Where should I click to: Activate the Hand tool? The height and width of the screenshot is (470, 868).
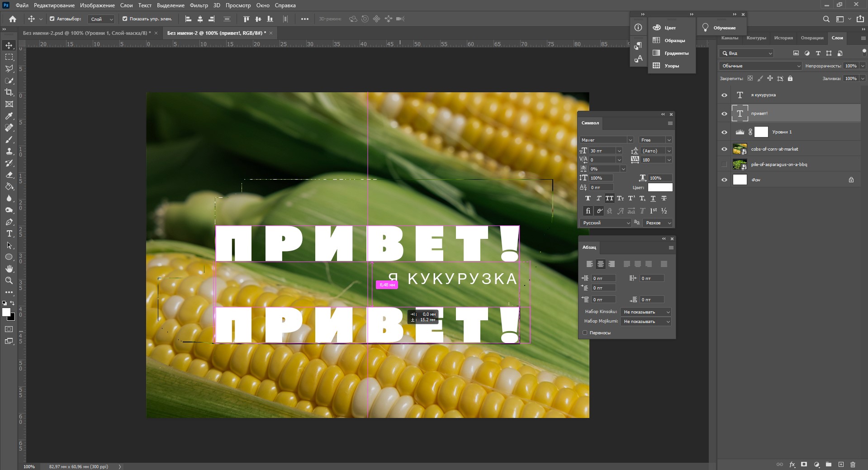click(x=9, y=269)
